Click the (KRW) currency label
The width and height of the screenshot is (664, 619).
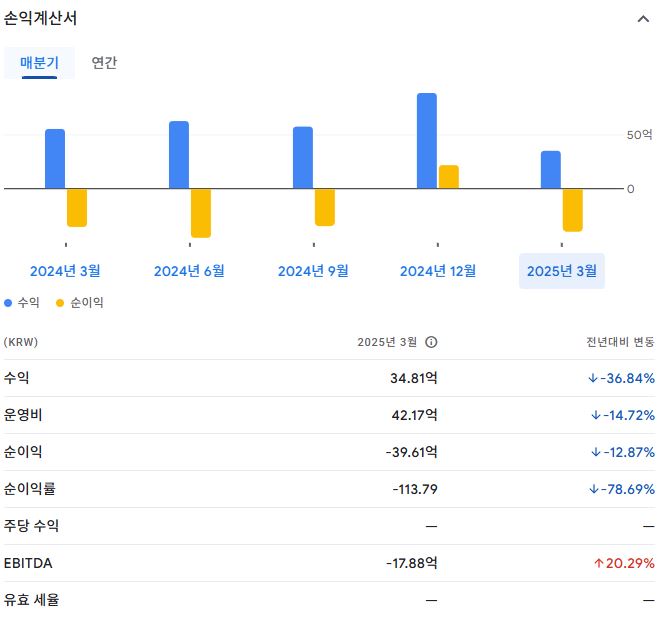pyautogui.click(x=21, y=342)
